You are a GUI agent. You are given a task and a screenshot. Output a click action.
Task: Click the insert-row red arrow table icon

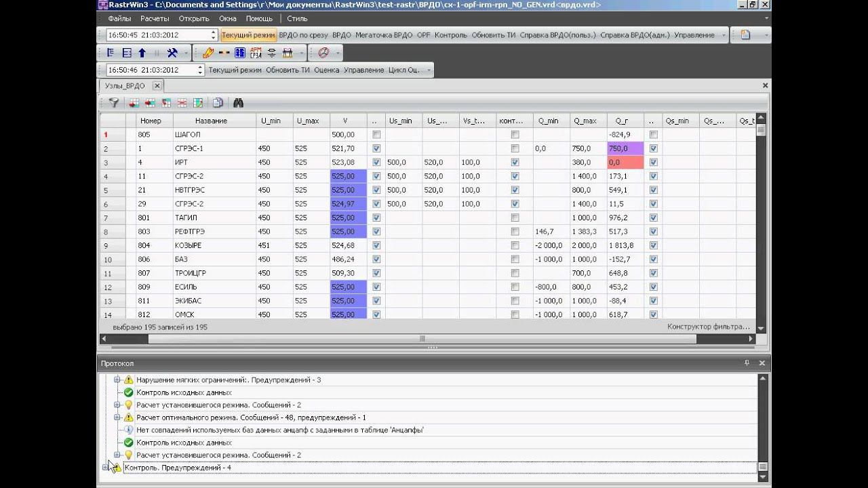(x=134, y=103)
